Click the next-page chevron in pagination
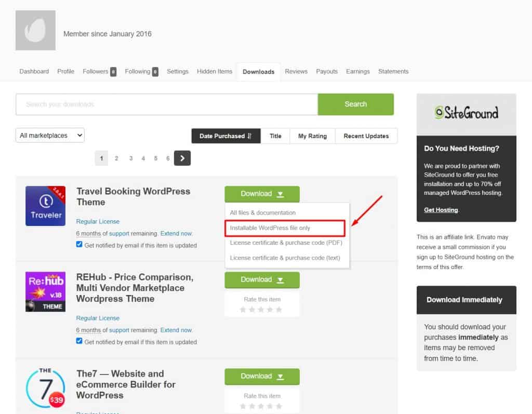 pyautogui.click(x=182, y=158)
